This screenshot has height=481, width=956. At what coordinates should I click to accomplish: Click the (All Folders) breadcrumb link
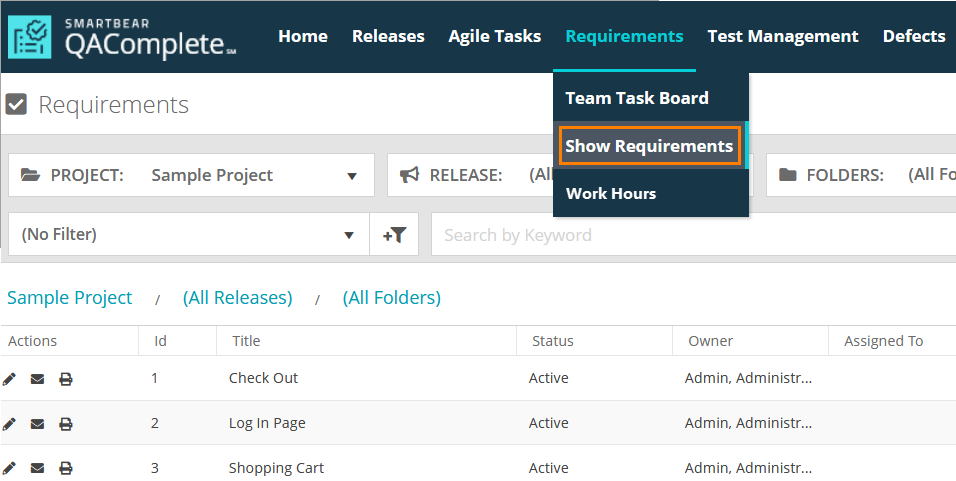tap(391, 298)
